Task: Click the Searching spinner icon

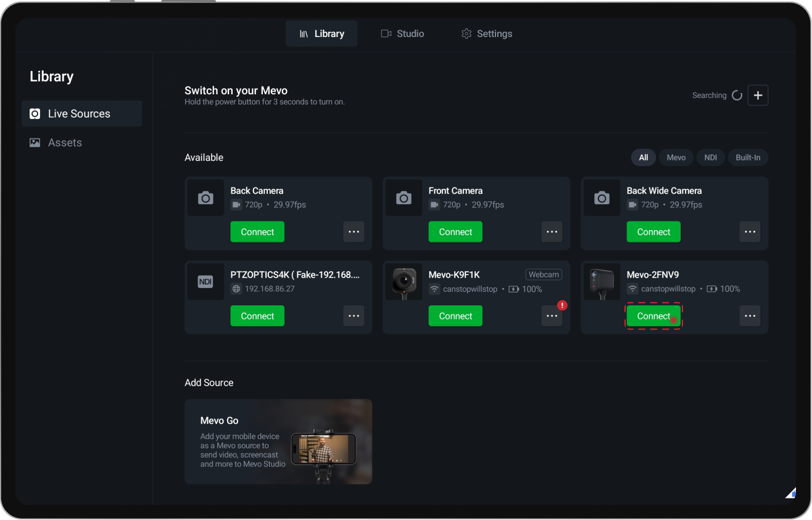Action: coord(737,95)
